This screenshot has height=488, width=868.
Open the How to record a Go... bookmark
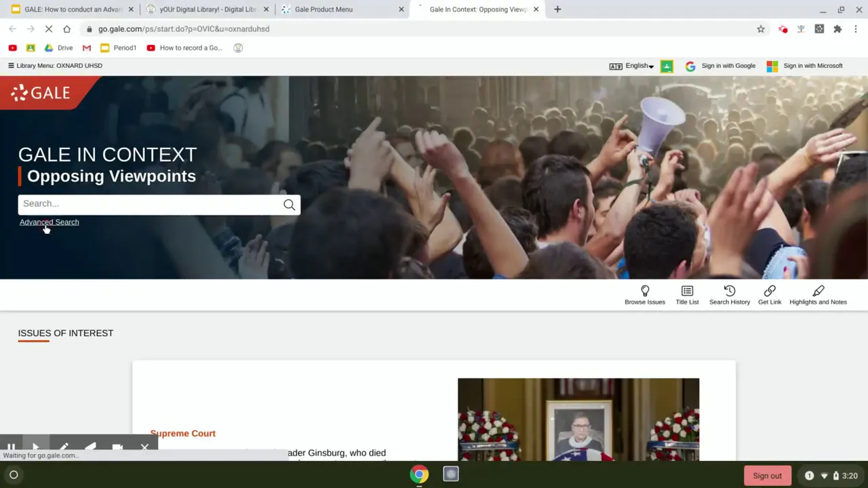pyautogui.click(x=184, y=48)
